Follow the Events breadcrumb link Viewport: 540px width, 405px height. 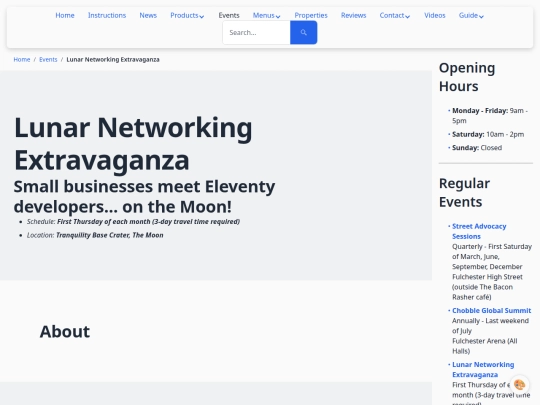click(x=48, y=60)
